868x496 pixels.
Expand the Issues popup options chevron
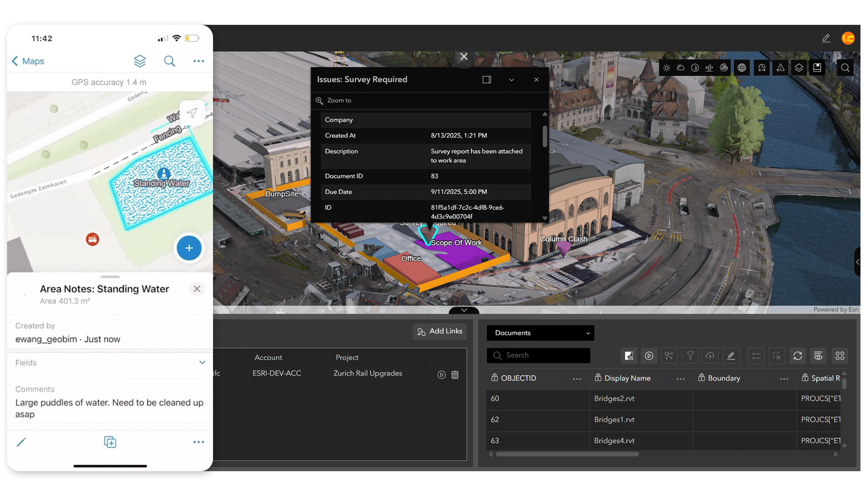511,80
